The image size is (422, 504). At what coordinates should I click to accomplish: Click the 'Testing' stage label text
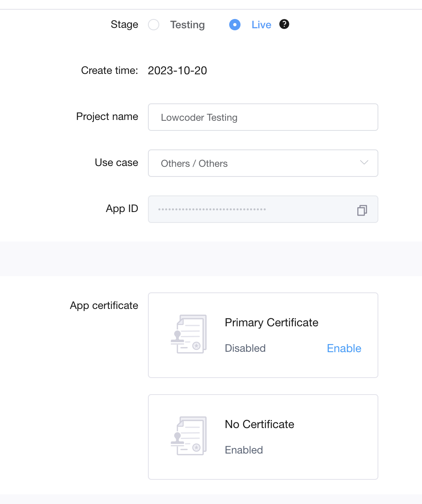(x=188, y=25)
